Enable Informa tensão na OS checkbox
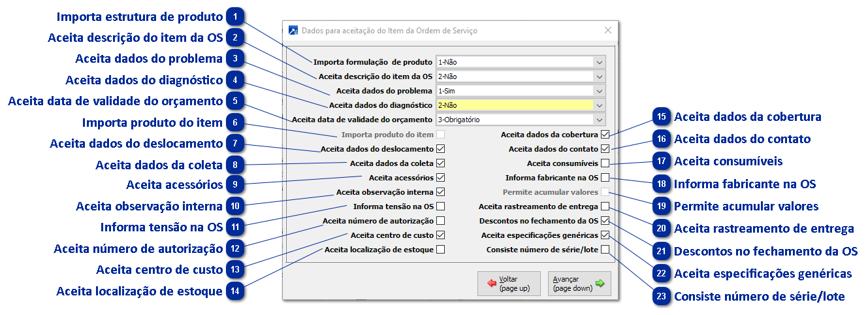This screenshot has width=868, height=315. pyautogui.click(x=441, y=206)
